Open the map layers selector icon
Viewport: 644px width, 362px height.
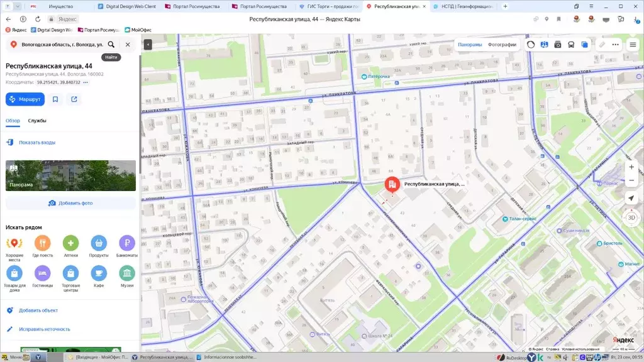click(x=585, y=45)
